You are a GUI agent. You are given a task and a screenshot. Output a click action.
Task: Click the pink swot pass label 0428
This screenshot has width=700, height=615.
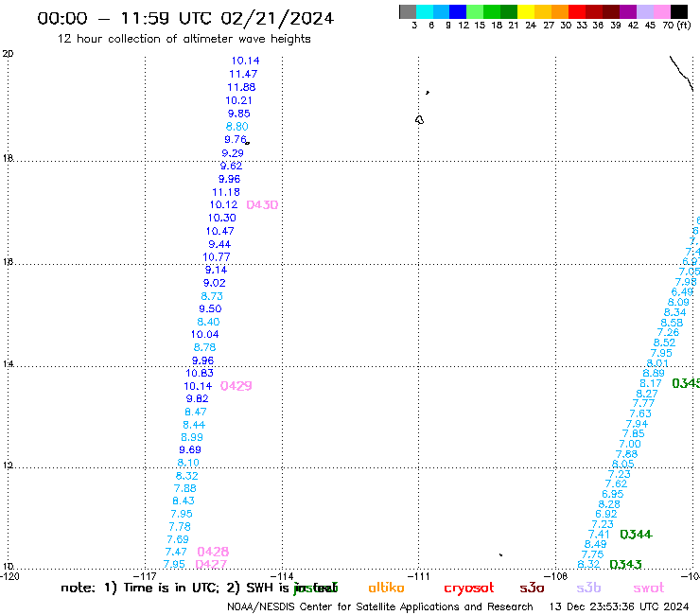click(213, 552)
